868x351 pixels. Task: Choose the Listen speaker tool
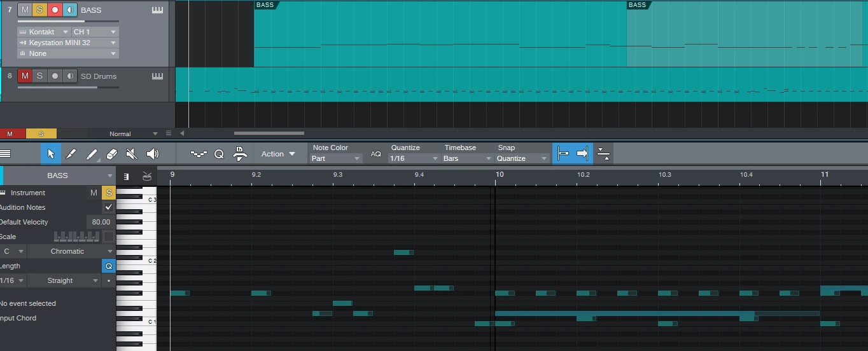pos(153,154)
